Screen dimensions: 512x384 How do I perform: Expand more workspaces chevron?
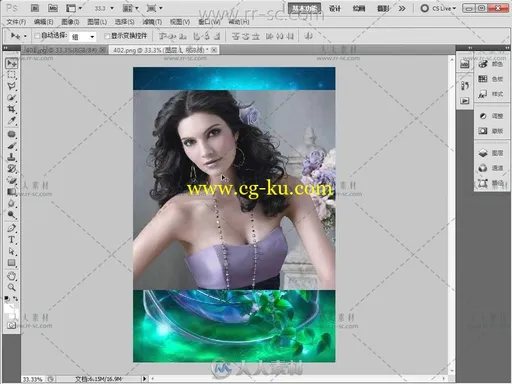[402, 8]
